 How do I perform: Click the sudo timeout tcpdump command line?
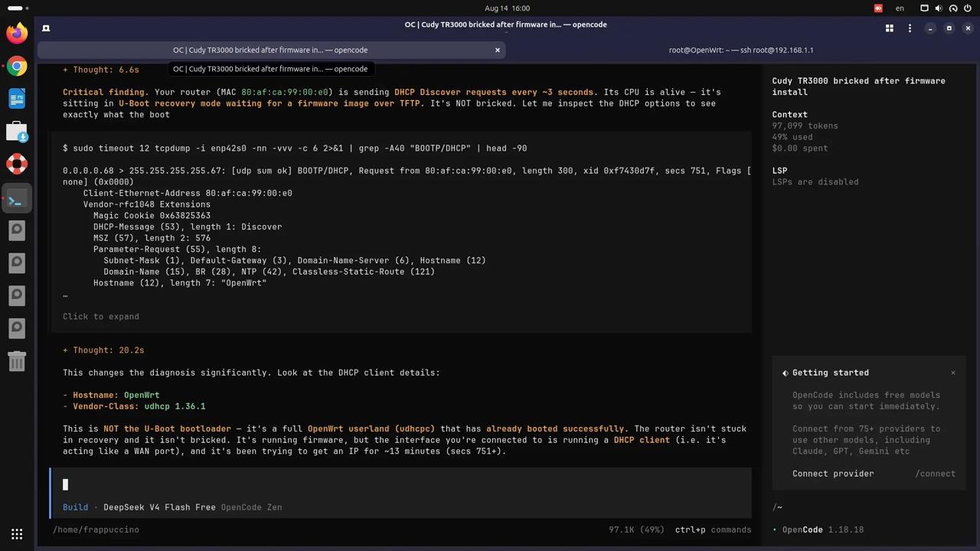[295, 148]
